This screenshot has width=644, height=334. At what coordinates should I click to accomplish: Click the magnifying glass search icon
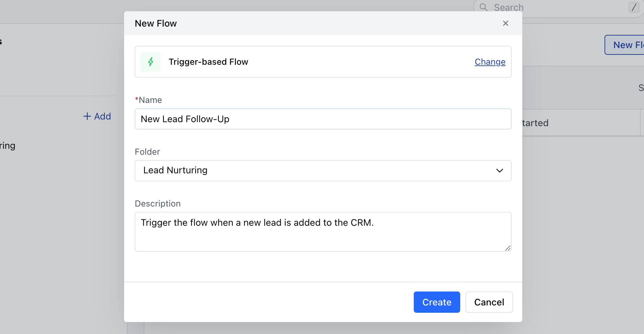pos(483,7)
